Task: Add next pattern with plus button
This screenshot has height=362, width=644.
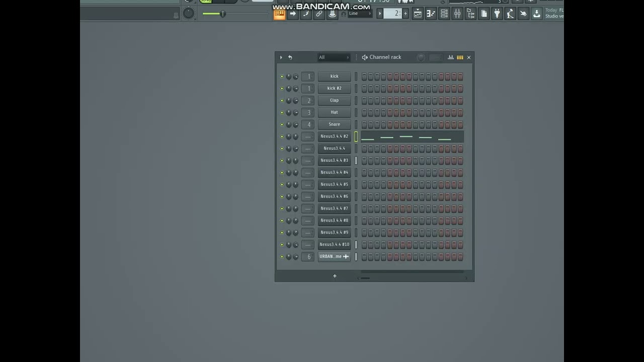Action: coord(406,14)
